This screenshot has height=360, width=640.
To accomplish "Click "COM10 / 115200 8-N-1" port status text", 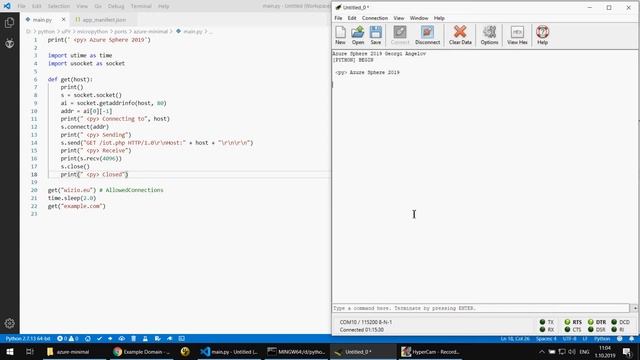I will click(x=365, y=322).
